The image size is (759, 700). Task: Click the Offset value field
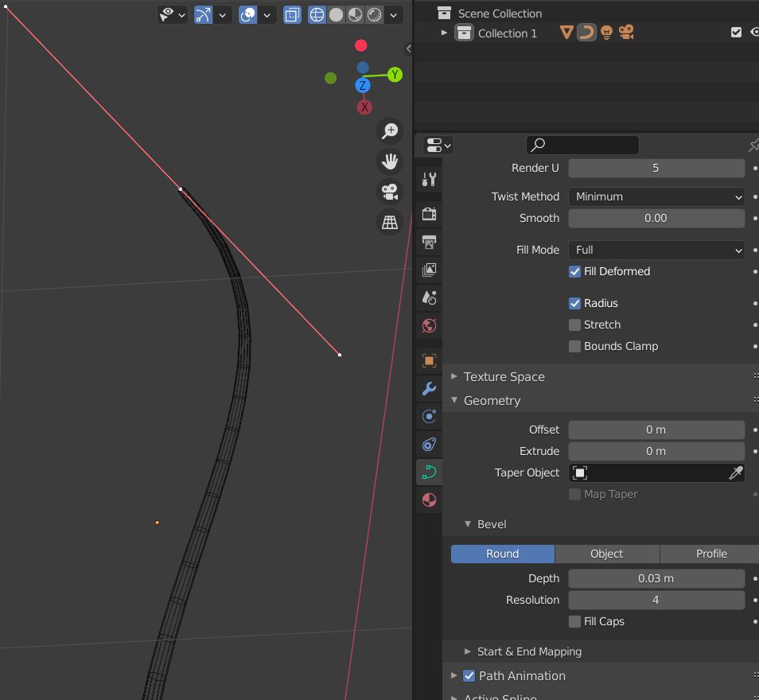(x=656, y=430)
